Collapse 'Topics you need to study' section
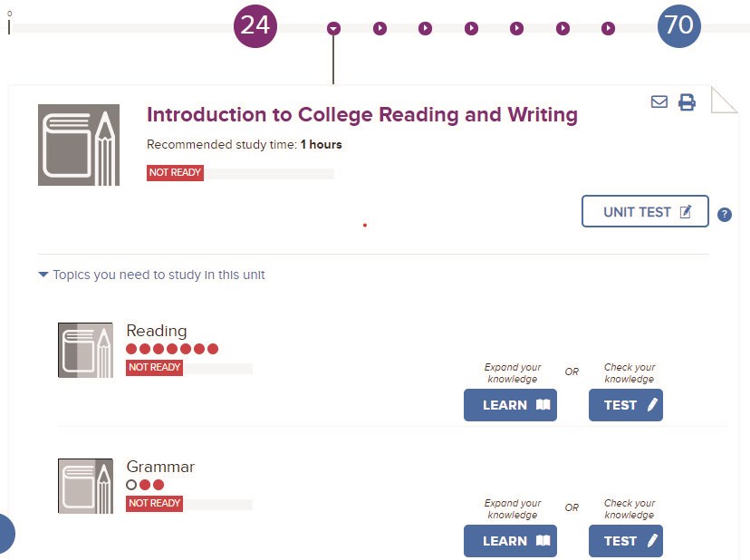The width and height of the screenshot is (750, 560). [x=151, y=275]
